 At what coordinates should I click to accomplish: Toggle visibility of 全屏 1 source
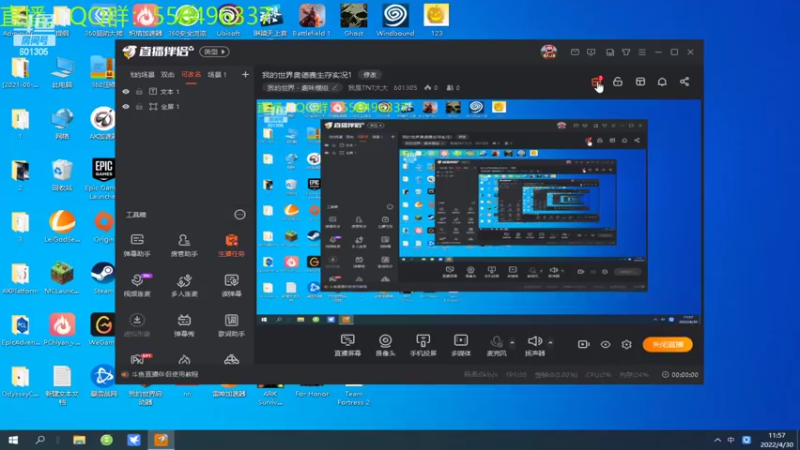tap(126, 107)
